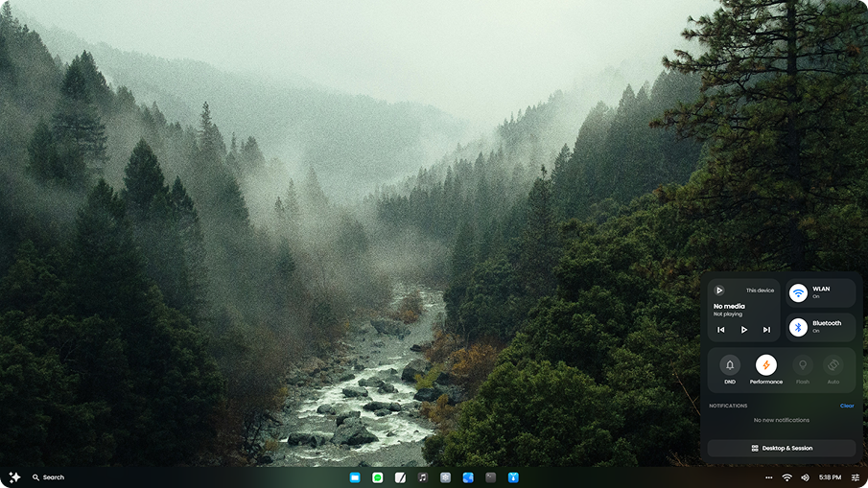The image size is (868, 488).
Task: Click the NOTIFICATIONS header label
Action: (x=728, y=406)
